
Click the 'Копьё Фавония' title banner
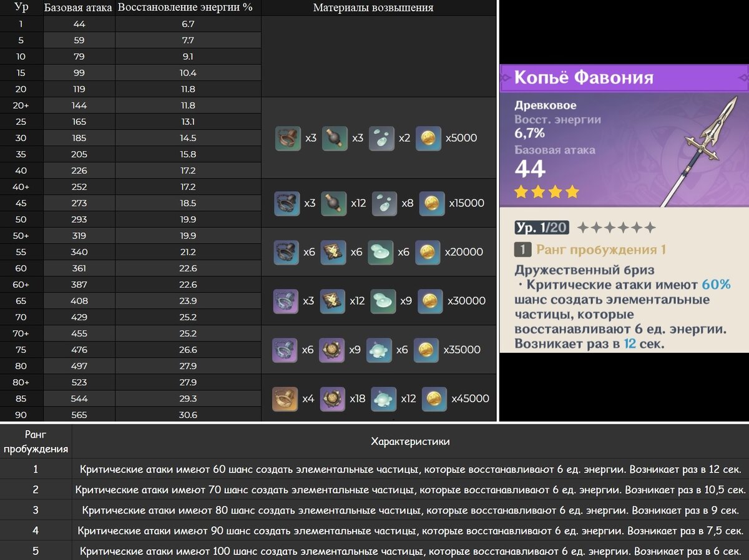coord(624,78)
